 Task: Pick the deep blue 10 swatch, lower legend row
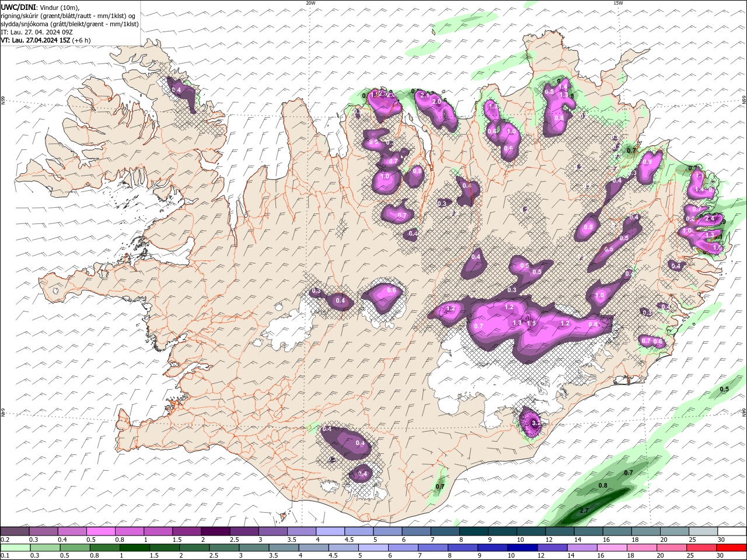click(522, 548)
